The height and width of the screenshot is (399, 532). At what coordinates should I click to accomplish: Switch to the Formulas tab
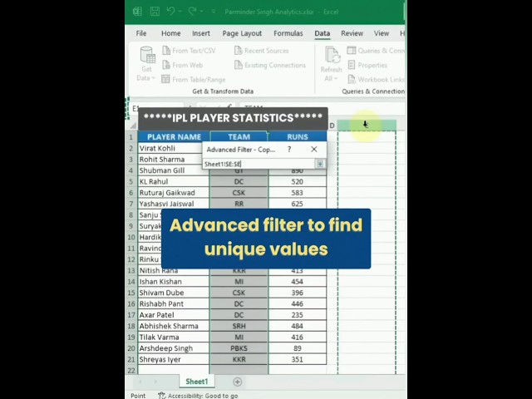pos(288,33)
